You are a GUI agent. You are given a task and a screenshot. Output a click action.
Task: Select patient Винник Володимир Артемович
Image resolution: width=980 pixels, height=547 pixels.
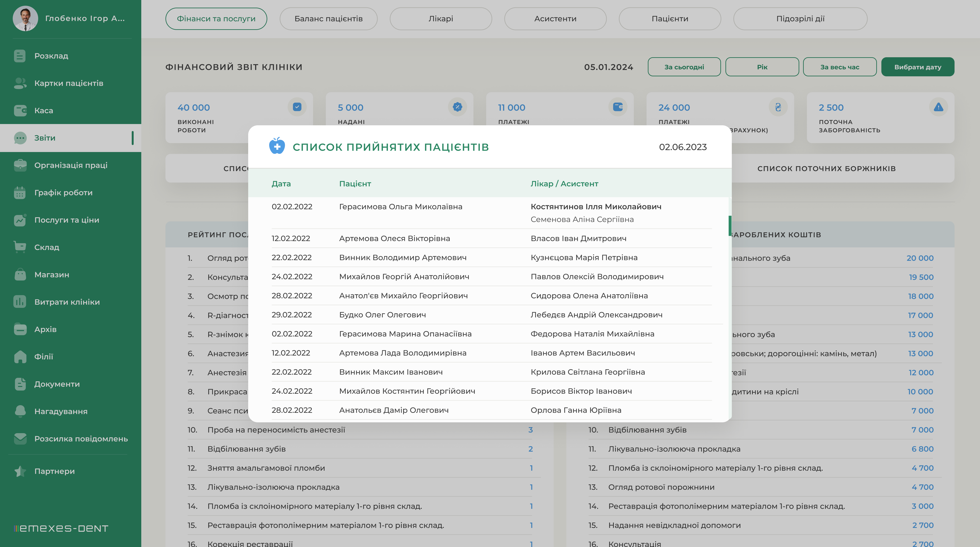click(x=403, y=257)
